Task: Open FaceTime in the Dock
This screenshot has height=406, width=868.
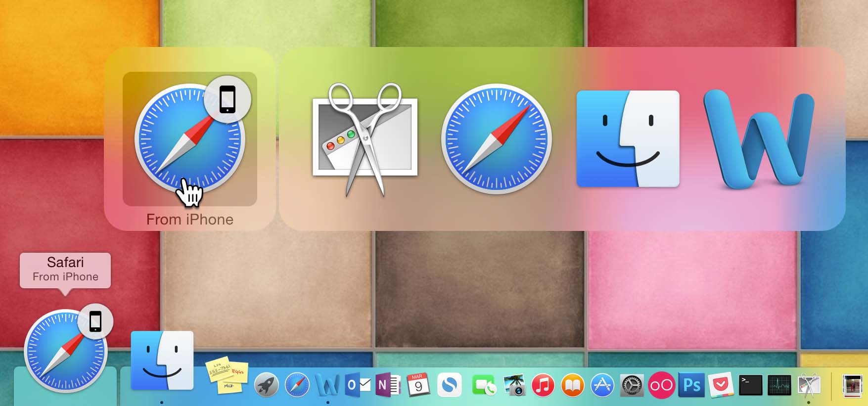Action: click(484, 385)
